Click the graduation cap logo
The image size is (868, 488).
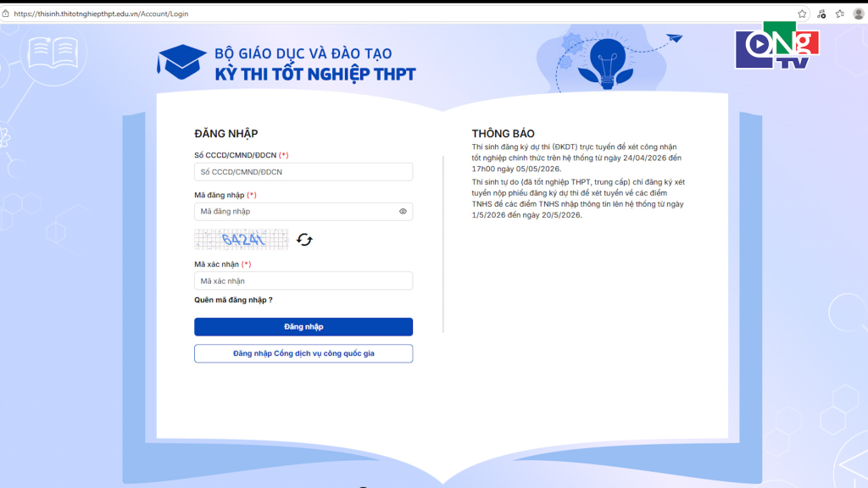coord(181,62)
